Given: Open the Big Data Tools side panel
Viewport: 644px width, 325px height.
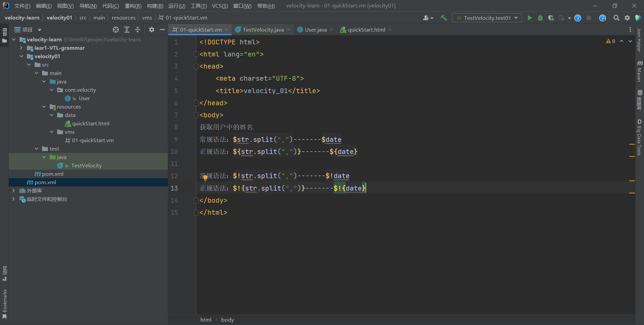Looking at the screenshot, I should point(640,137).
